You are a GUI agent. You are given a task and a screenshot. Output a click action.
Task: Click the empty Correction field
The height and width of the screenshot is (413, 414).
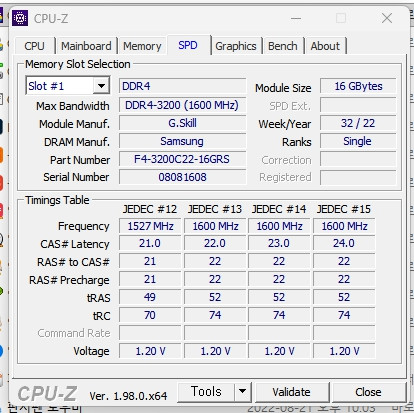[358, 159]
